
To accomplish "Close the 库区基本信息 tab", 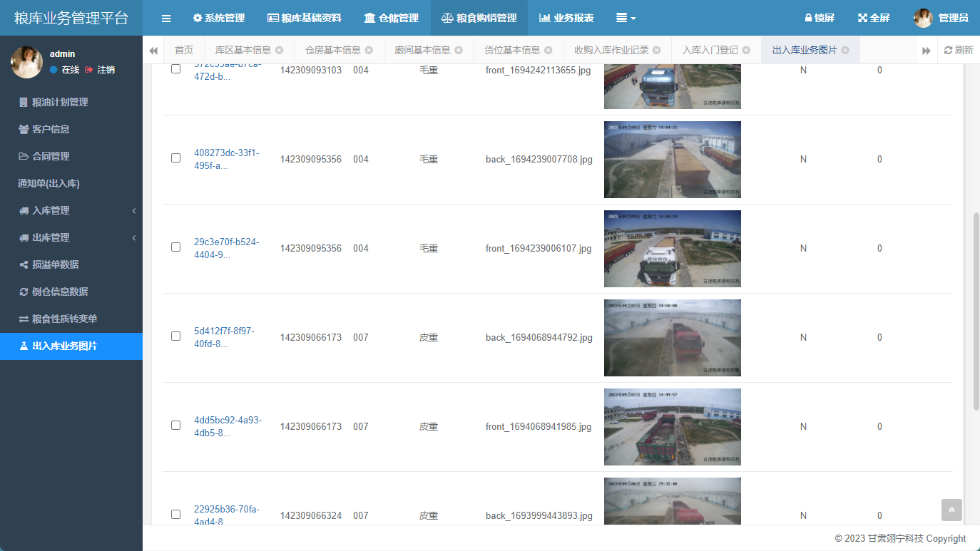I will [279, 50].
